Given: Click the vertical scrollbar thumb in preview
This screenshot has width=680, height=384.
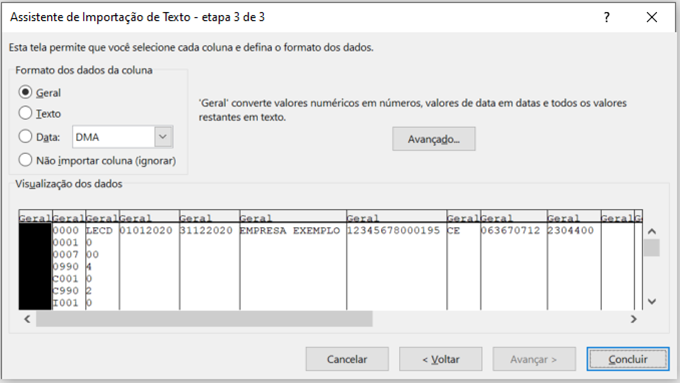Looking at the screenshot, I should click(x=651, y=248).
